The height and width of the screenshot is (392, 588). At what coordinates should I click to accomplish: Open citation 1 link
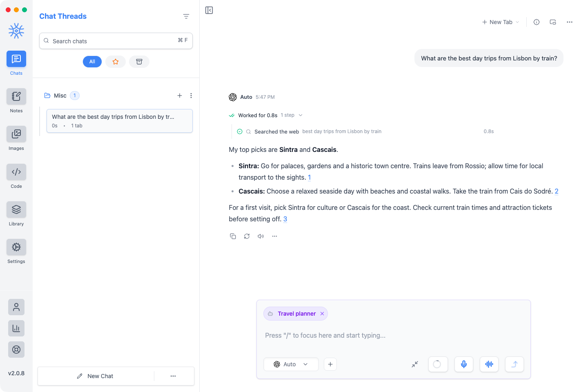tap(310, 177)
